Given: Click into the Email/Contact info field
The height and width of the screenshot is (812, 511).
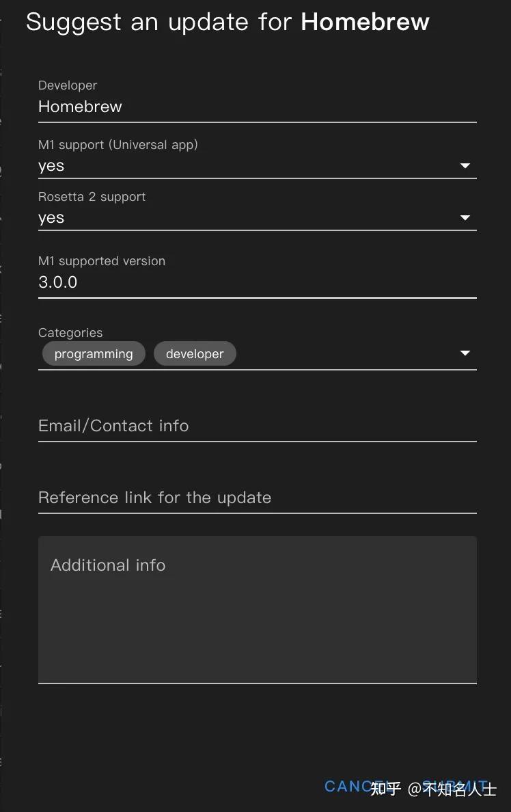Looking at the screenshot, I should click(257, 426).
